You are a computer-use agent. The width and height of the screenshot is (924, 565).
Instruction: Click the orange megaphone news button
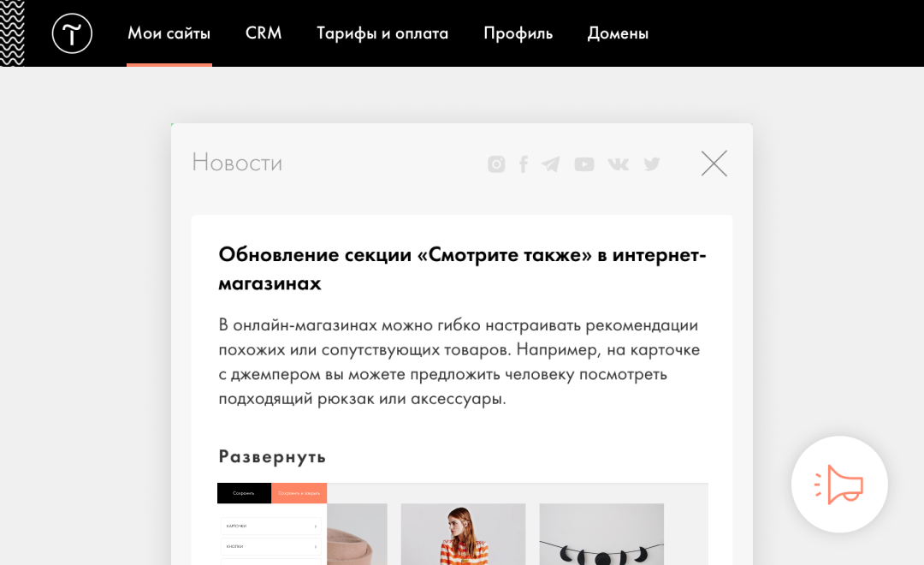point(839,485)
